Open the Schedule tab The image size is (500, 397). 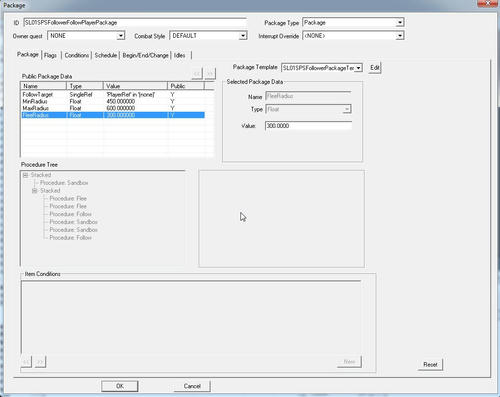106,55
